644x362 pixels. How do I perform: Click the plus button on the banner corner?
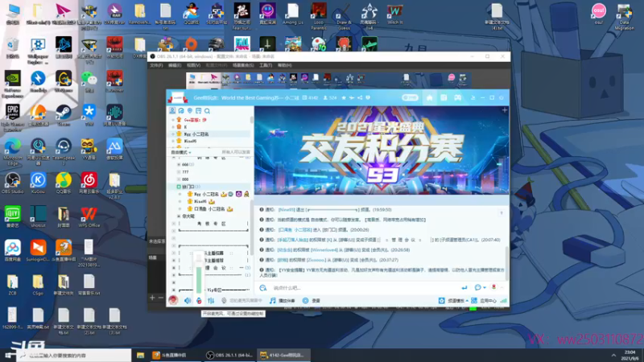pyautogui.click(x=505, y=110)
